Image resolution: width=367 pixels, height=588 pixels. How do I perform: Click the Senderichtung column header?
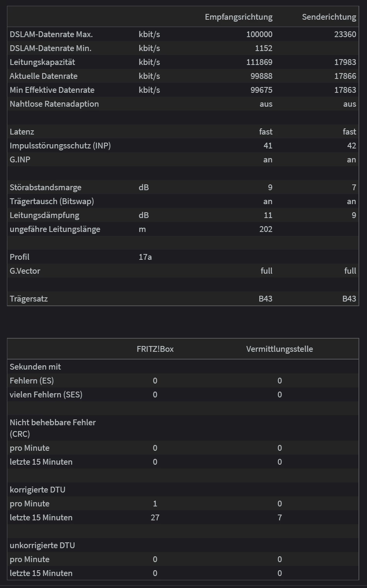(x=329, y=17)
